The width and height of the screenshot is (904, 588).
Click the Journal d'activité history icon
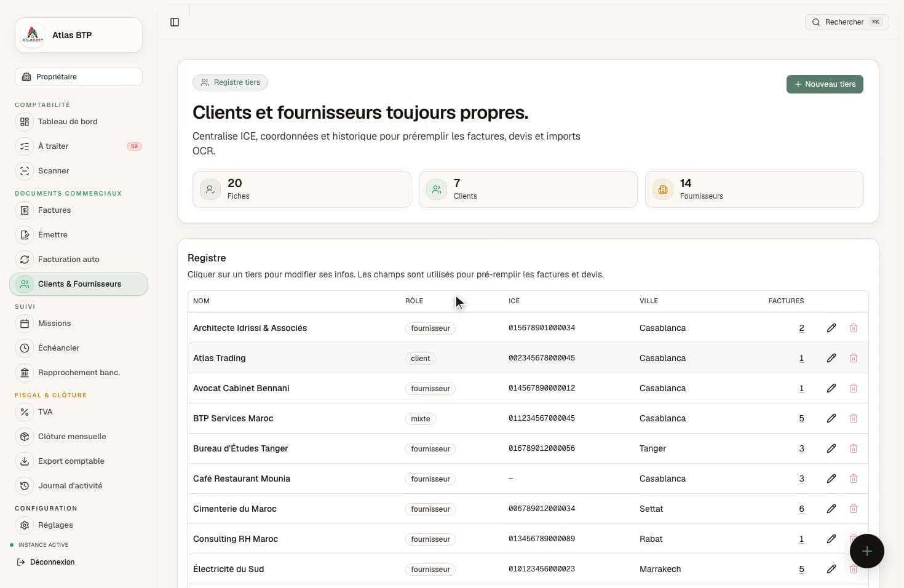click(x=25, y=486)
